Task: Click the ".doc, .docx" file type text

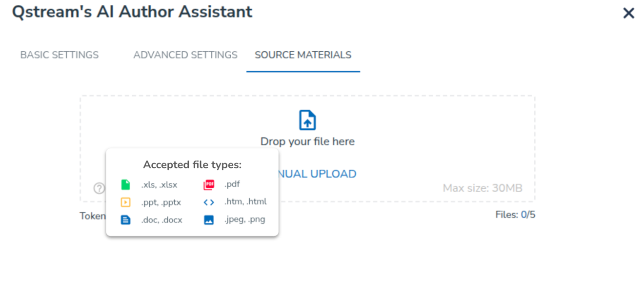Action: pyautogui.click(x=161, y=220)
